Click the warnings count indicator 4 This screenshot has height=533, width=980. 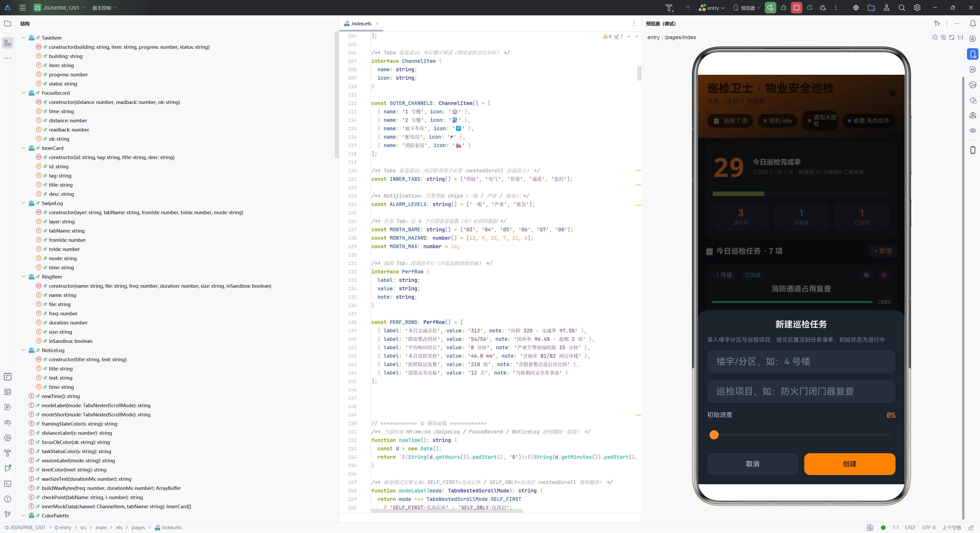[x=607, y=37]
